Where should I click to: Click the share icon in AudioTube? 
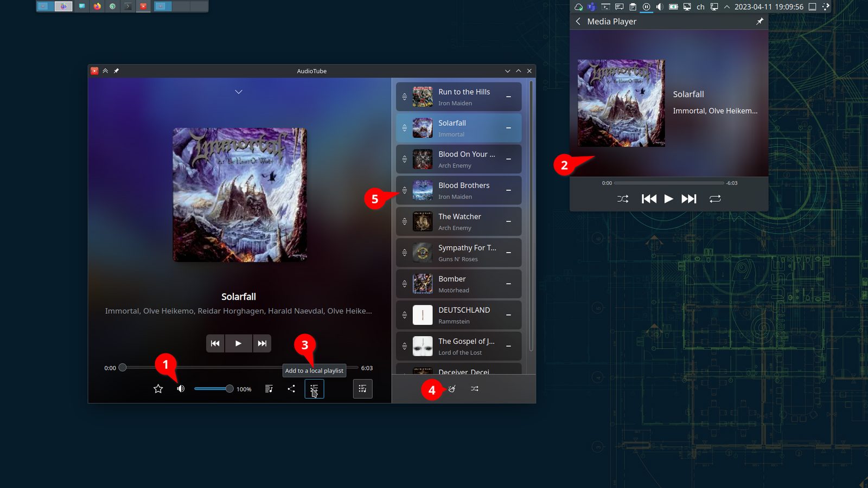[x=291, y=389]
